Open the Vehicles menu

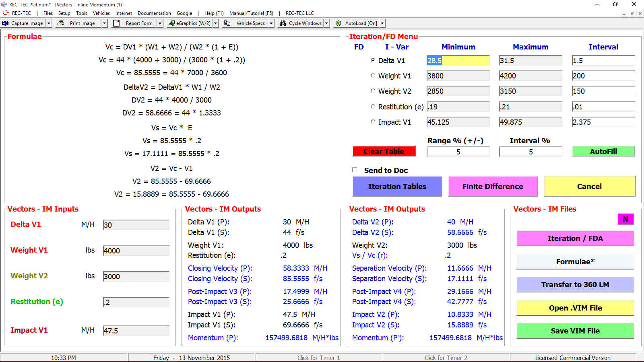[x=101, y=13]
